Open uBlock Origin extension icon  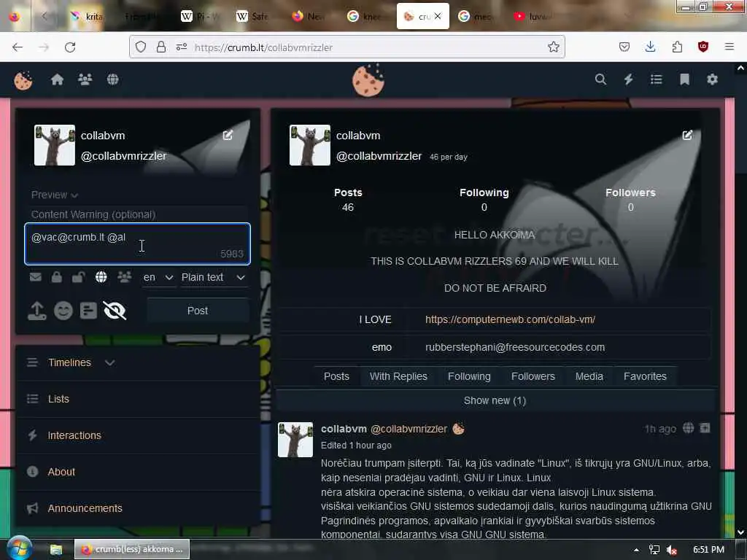[703, 47]
